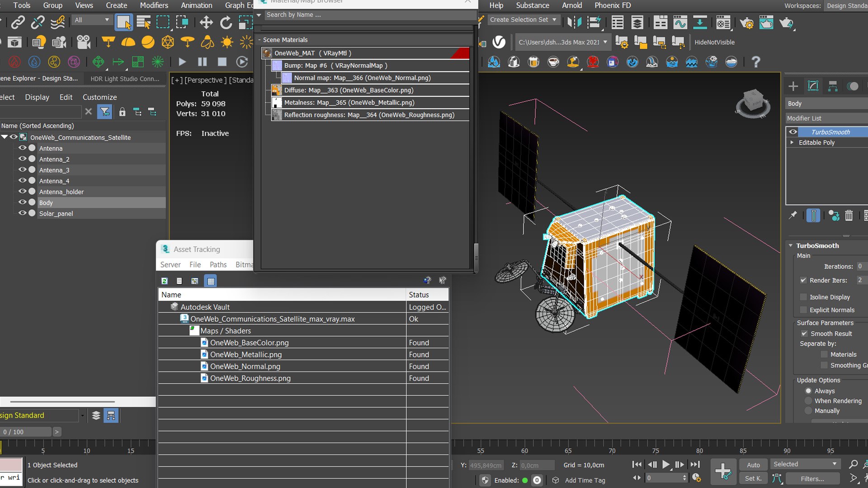Hide the Antenna_holder object via eye icon

point(22,192)
